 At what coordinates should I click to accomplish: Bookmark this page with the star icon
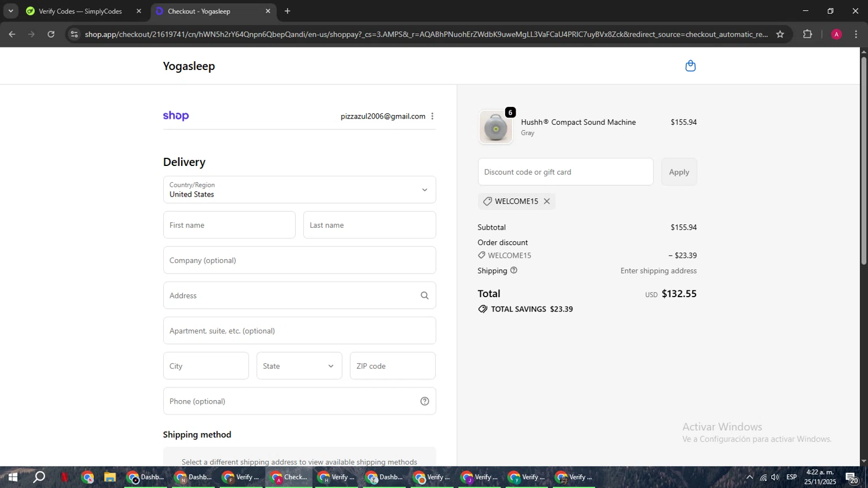click(780, 34)
